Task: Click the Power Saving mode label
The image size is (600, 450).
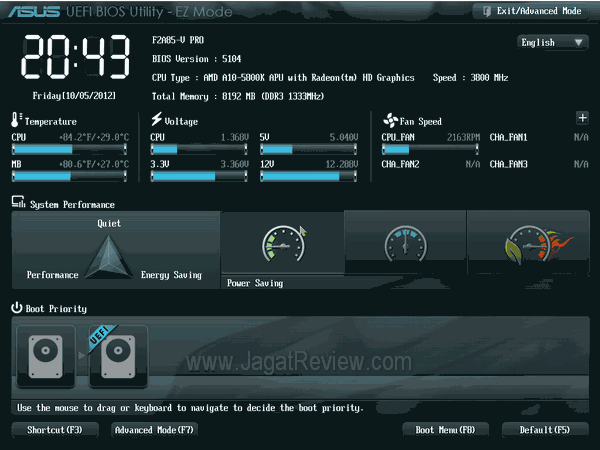Action: (x=255, y=283)
